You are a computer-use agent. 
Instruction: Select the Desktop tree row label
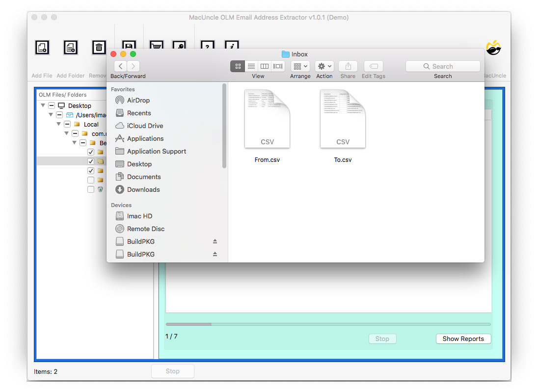(80, 105)
